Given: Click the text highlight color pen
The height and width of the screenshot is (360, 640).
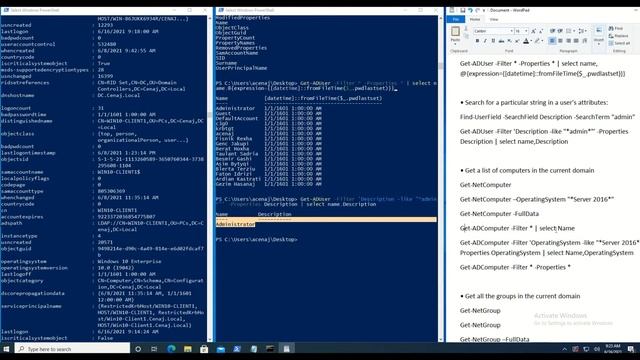Looking at the screenshot, I should point(537,41).
